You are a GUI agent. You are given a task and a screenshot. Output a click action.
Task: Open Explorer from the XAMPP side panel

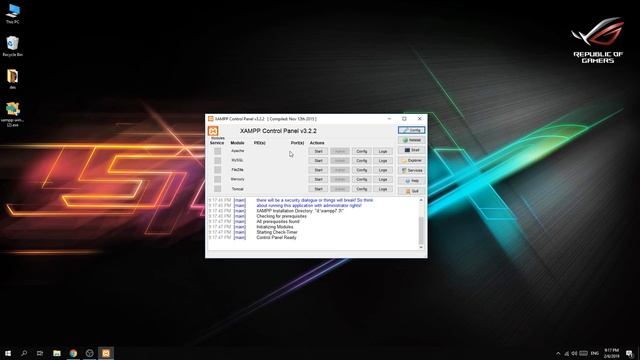(411, 160)
